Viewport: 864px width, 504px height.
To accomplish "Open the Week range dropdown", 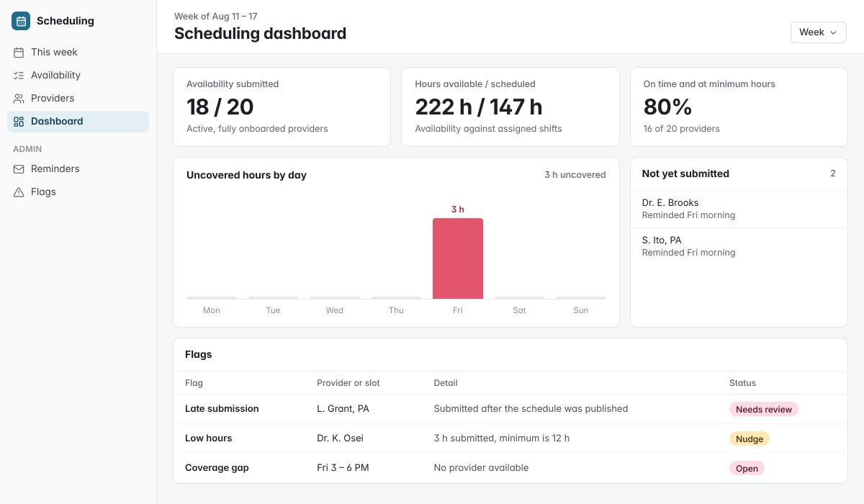I will 818,32.
